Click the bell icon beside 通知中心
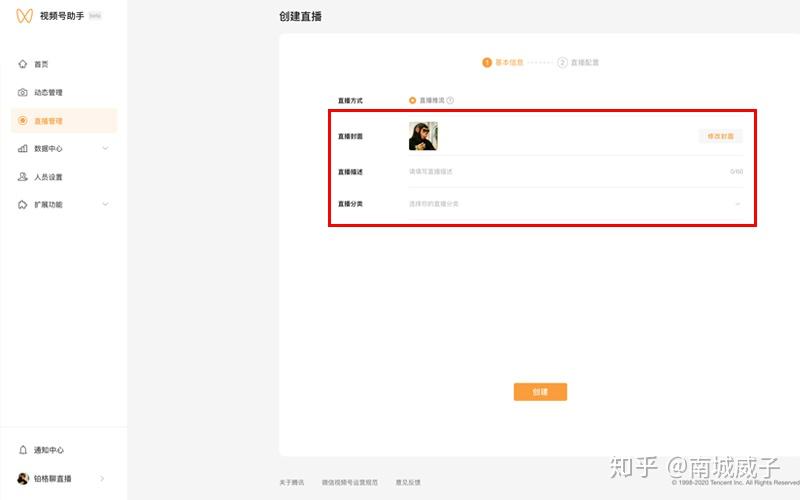 (22, 450)
